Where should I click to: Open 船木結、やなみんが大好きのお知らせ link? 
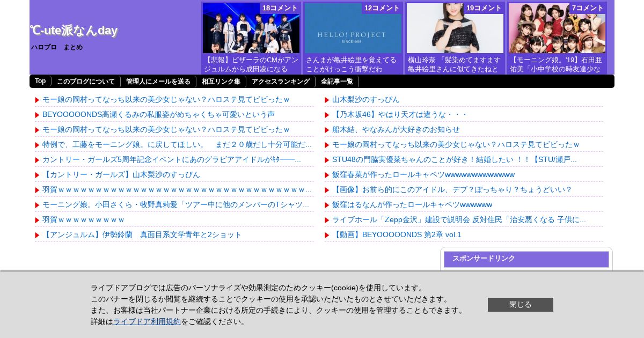point(396,129)
